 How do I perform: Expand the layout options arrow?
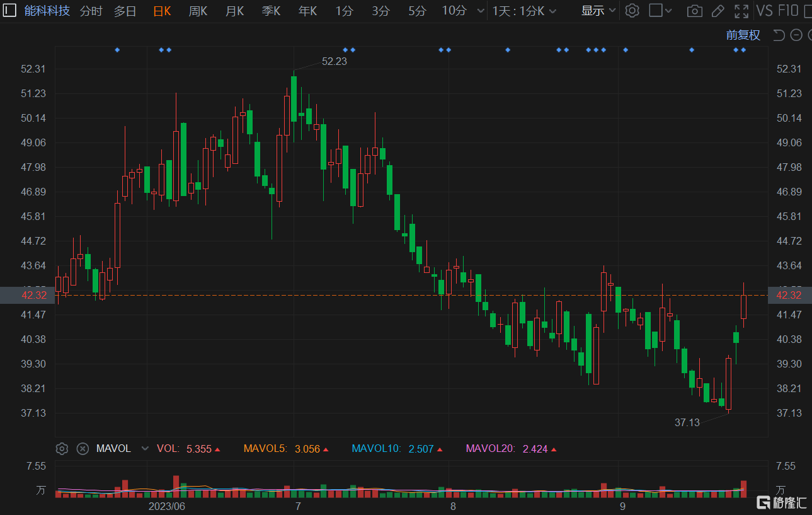[x=669, y=11]
